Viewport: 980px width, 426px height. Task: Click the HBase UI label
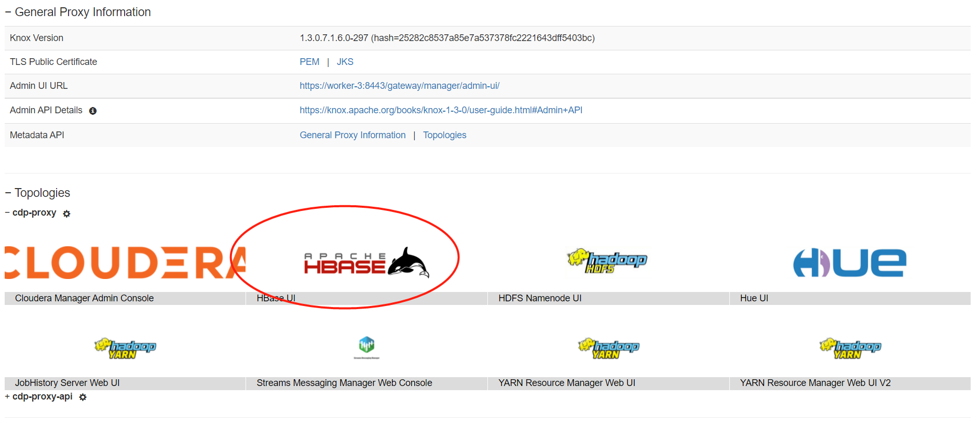point(276,298)
